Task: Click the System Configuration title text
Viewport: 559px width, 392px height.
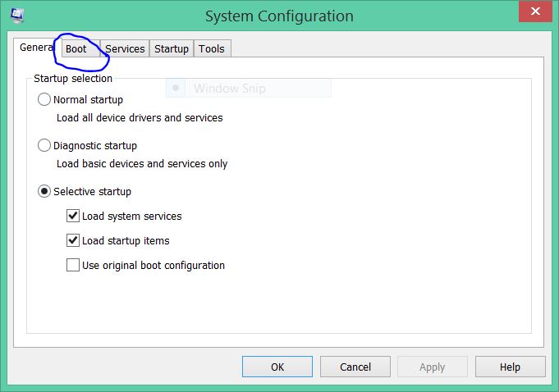Action: pos(279,16)
